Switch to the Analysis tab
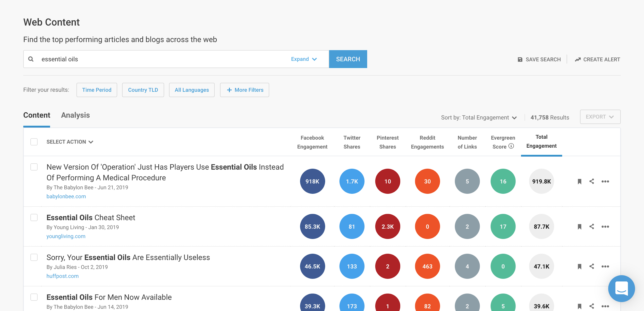Screen dimensions: 644x311 click(x=75, y=115)
